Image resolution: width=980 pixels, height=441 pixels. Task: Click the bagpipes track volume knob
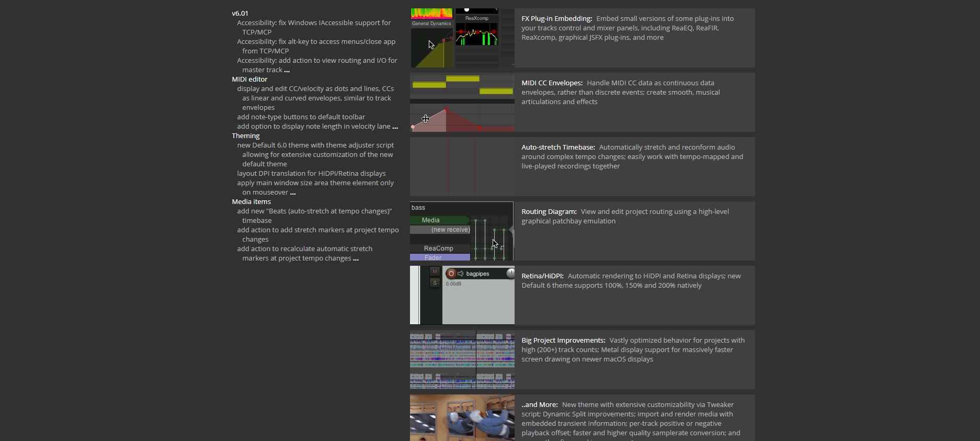pos(510,273)
